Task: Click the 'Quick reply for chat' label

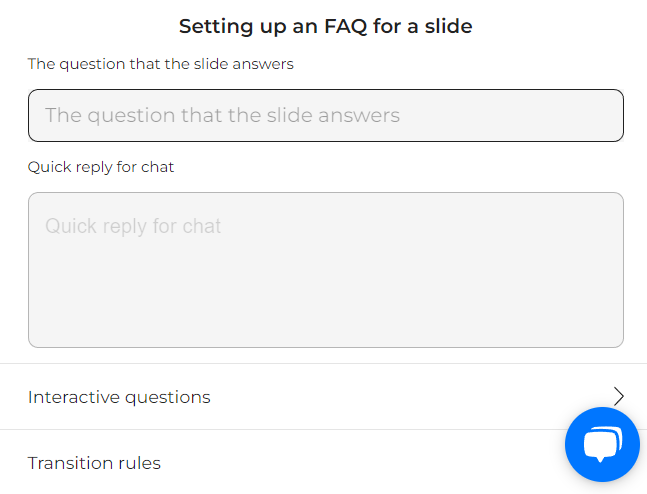Action: [x=101, y=167]
